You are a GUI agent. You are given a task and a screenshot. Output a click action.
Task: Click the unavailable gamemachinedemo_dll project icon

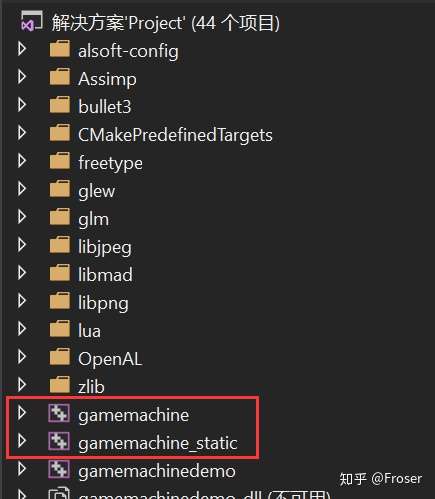pos(59,494)
